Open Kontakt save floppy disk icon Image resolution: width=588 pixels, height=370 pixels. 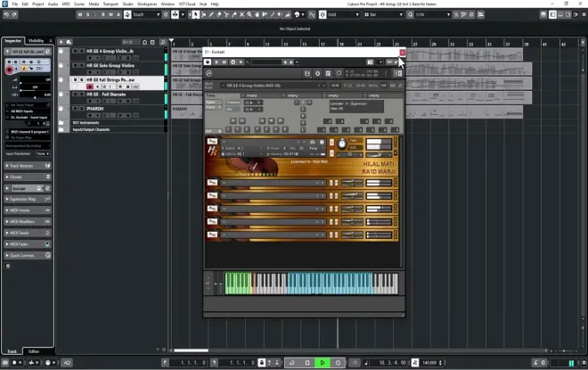(x=307, y=73)
